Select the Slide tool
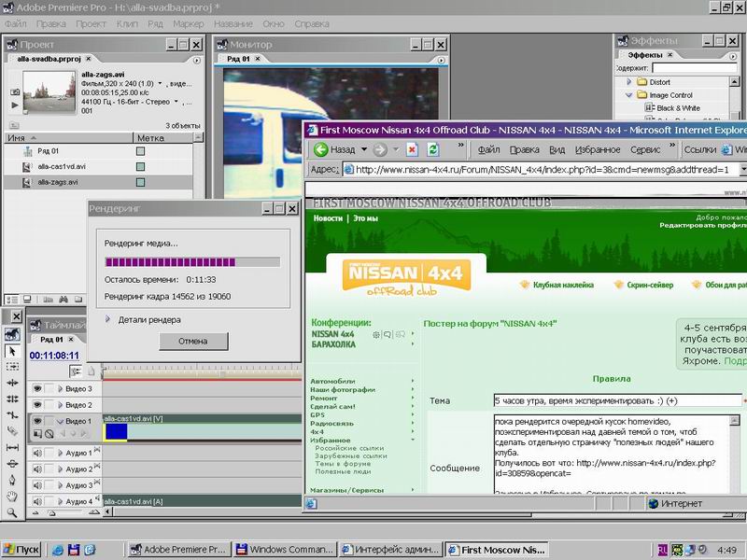This screenshot has width=747, height=560. coord(12,464)
